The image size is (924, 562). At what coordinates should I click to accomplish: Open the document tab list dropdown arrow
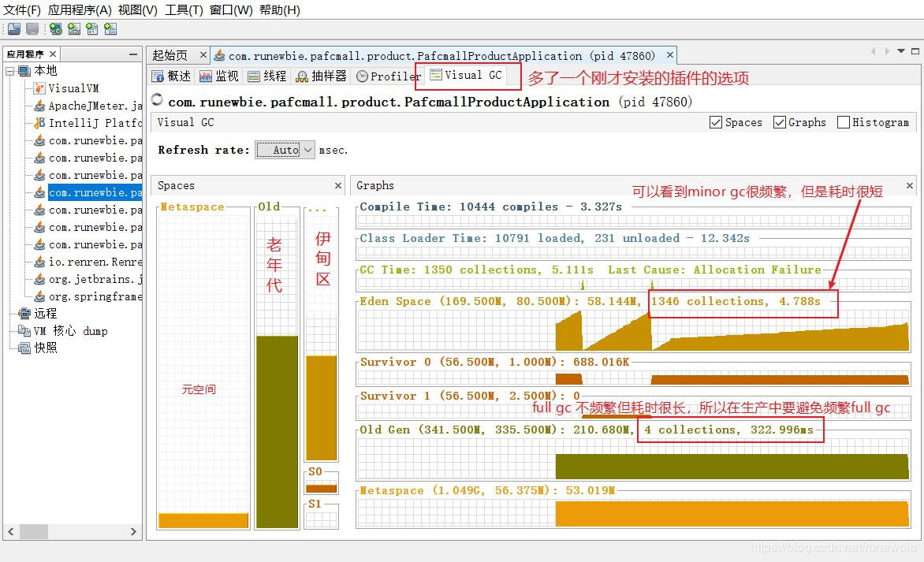pos(901,51)
